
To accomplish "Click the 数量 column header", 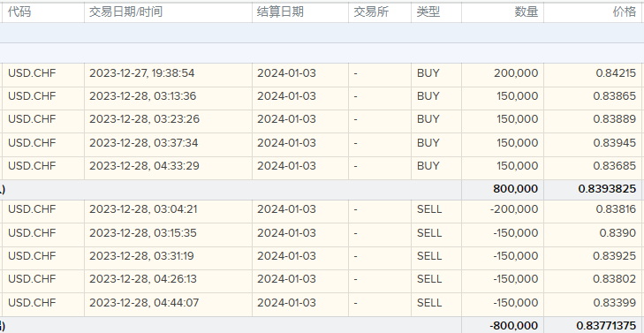I will [527, 11].
